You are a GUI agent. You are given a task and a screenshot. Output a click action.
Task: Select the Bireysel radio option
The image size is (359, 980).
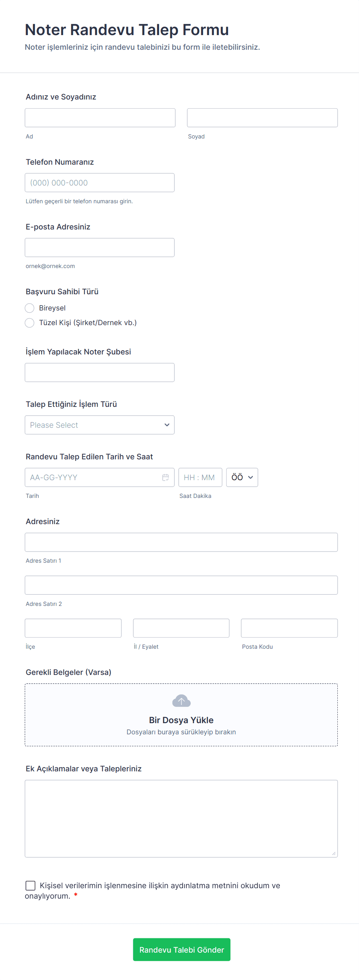pos(30,308)
